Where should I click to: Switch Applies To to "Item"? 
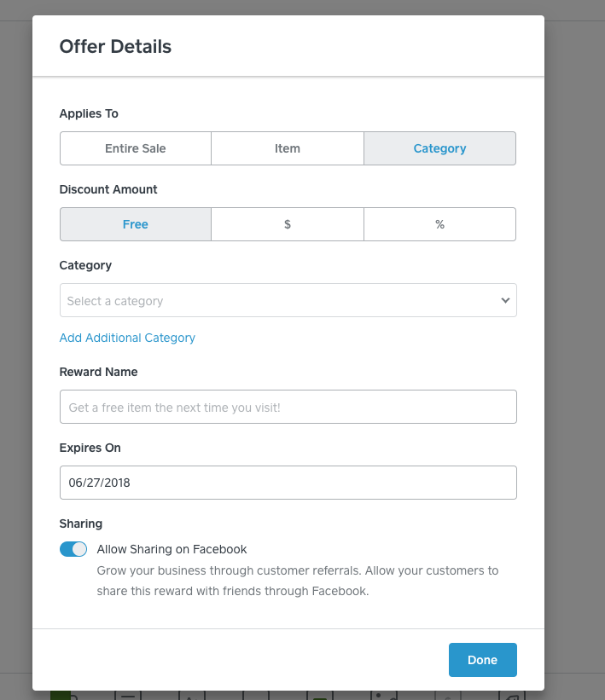tap(288, 148)
